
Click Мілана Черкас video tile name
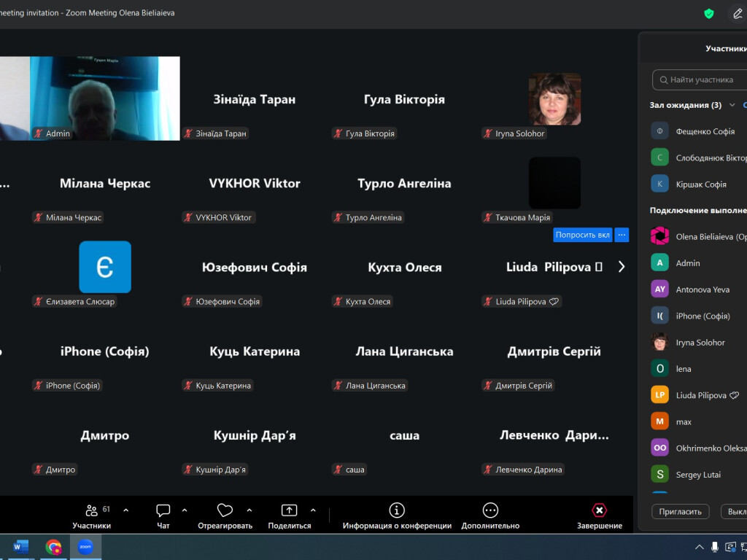pos(105,183)
